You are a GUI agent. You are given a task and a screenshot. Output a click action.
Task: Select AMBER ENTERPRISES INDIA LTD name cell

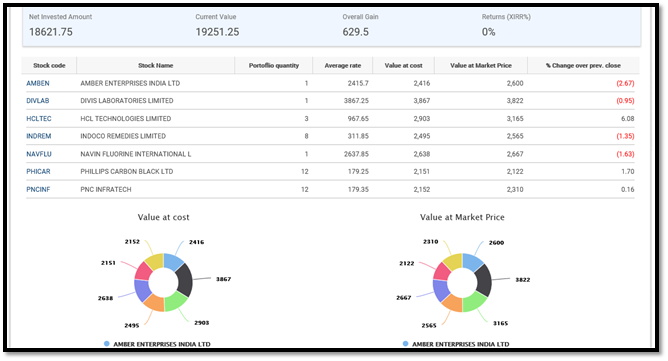130,83
